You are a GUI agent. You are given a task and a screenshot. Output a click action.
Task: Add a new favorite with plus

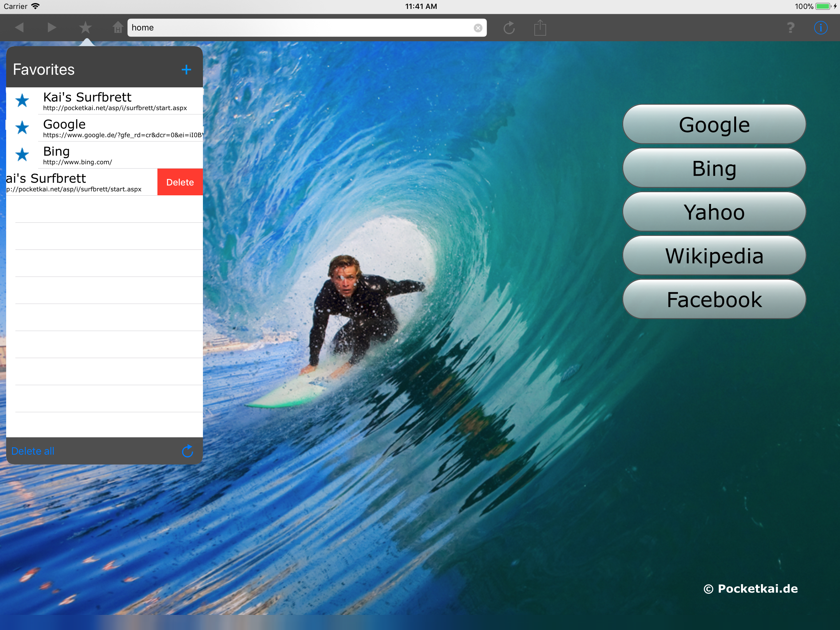186,70
